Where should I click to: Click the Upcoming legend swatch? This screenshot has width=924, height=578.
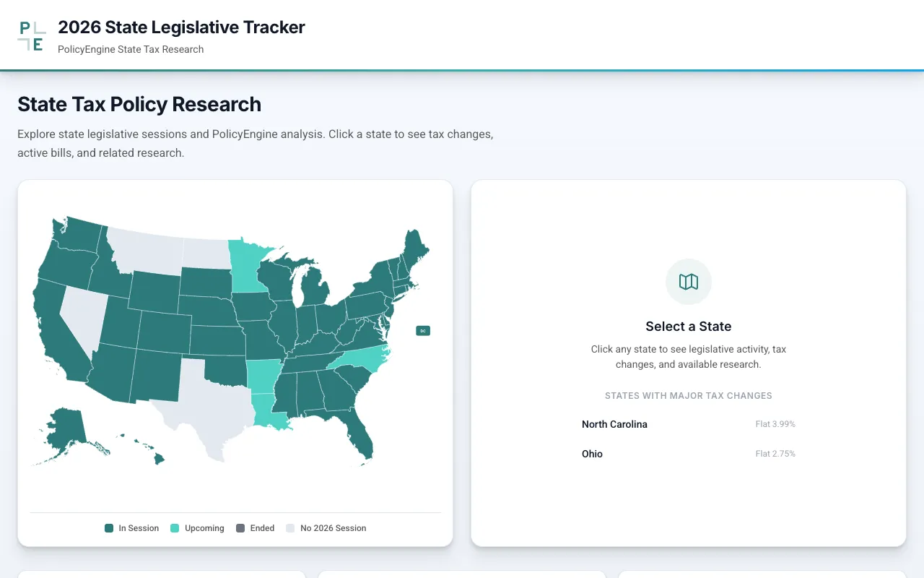coord(175,528)
